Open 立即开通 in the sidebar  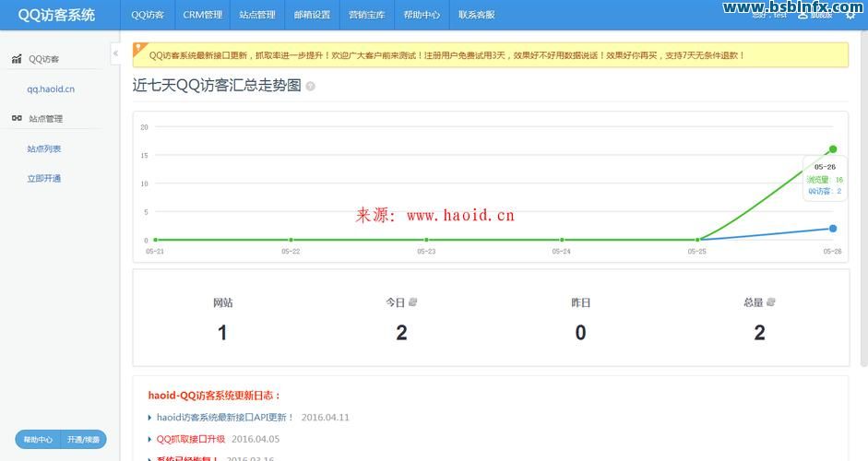43,178
